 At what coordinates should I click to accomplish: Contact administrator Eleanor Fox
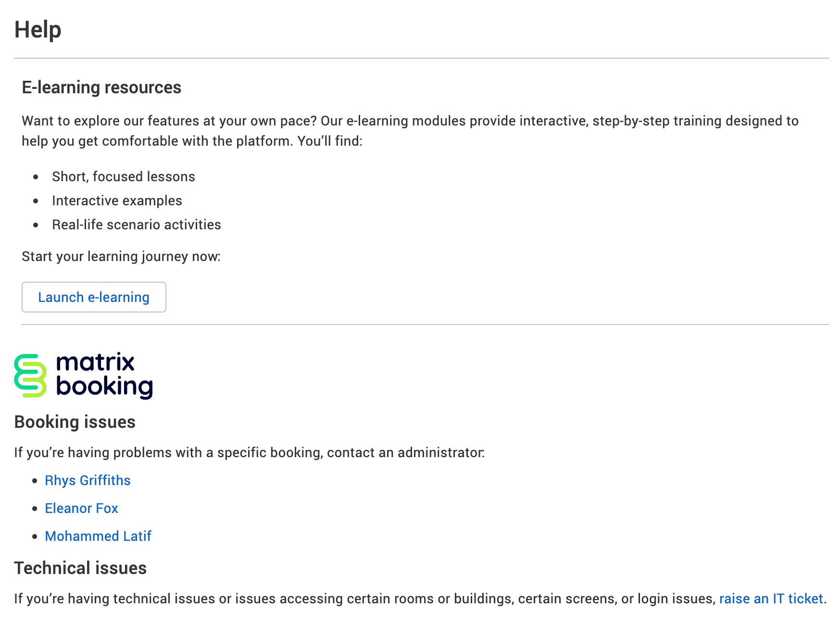(81, 508)
